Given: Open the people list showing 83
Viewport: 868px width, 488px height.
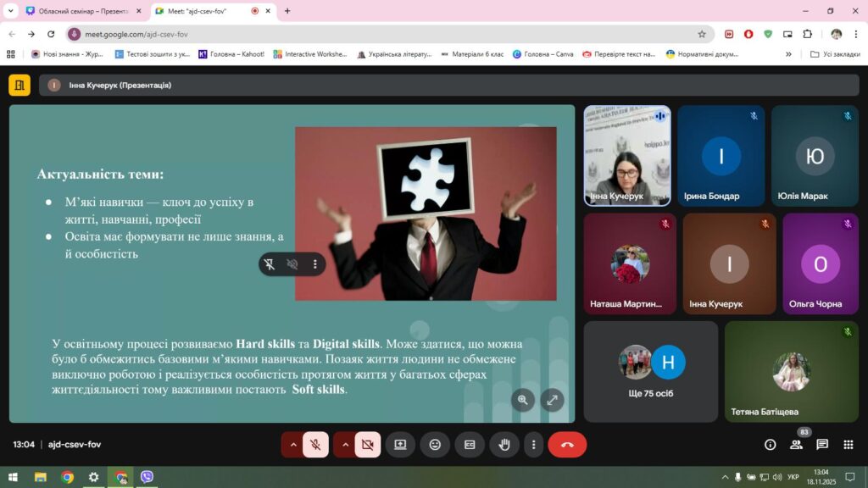Looking at the screenshot, I should tap(796, 444).
